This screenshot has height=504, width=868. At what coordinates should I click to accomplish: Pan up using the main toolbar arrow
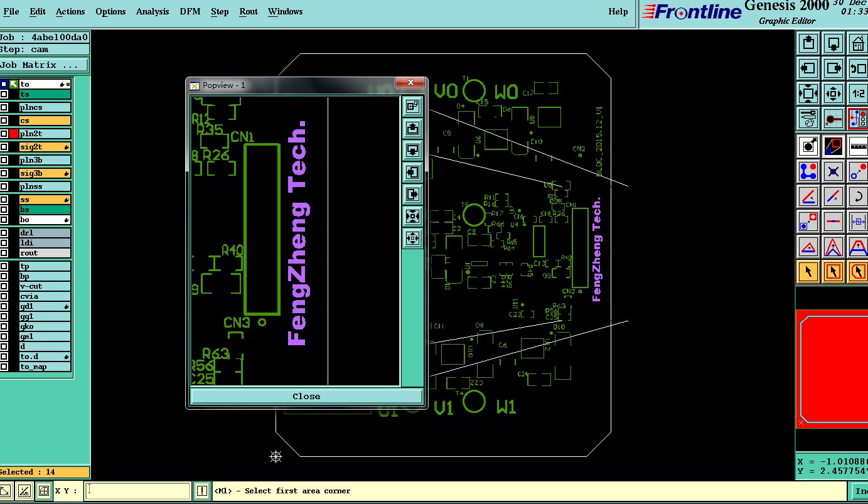[808, 43]
